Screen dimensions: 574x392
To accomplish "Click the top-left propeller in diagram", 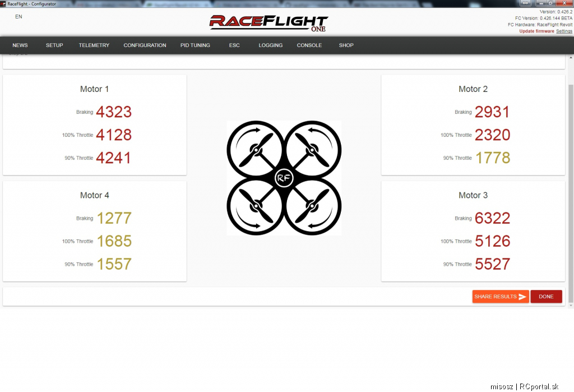I will [x=256, y=150].
